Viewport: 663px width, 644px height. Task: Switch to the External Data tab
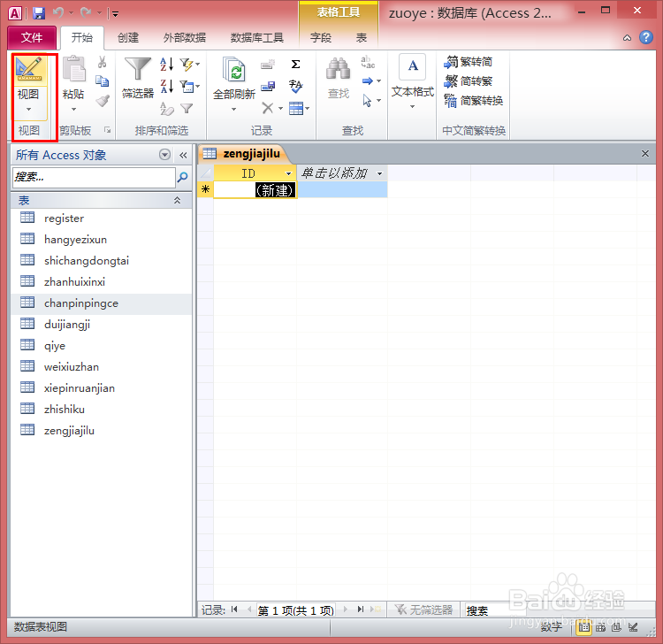[185, 38]
